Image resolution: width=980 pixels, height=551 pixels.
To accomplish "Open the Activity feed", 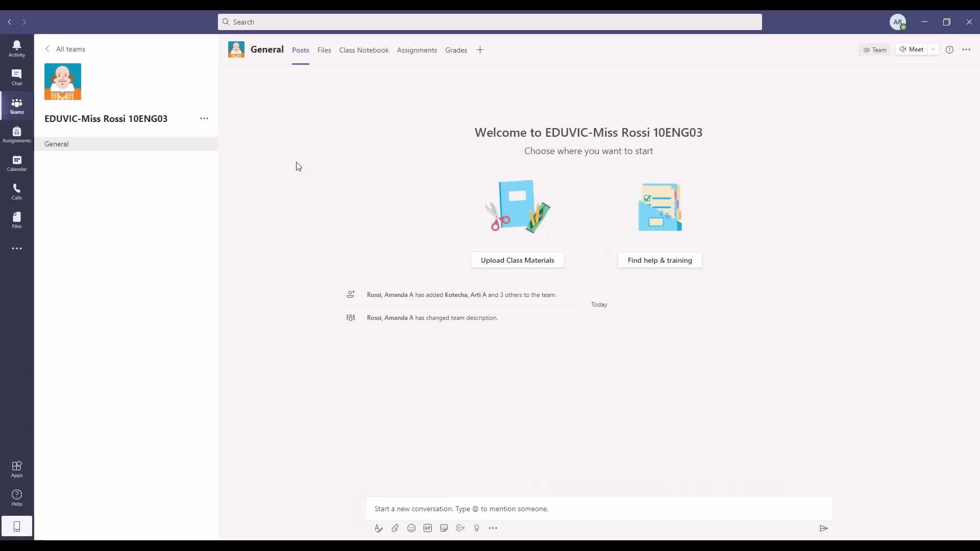I will coord(17,48).
